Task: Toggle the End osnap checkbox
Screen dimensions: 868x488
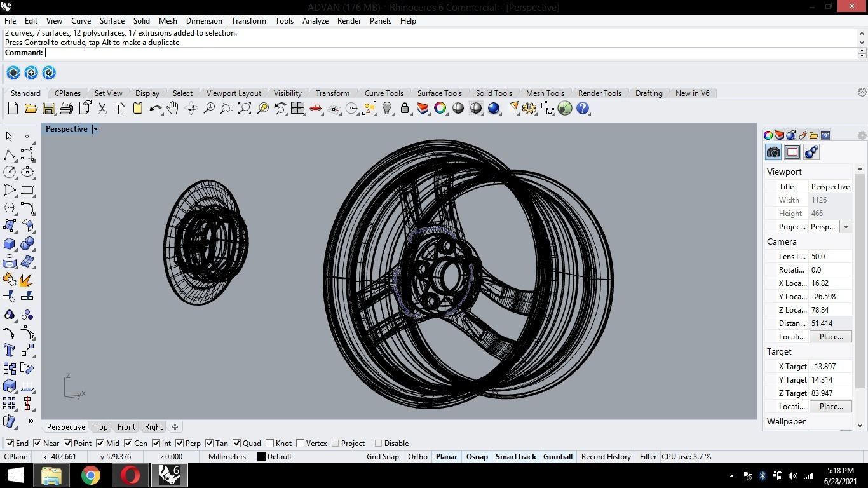Action: pyautogui.click(x=10, y=444)
